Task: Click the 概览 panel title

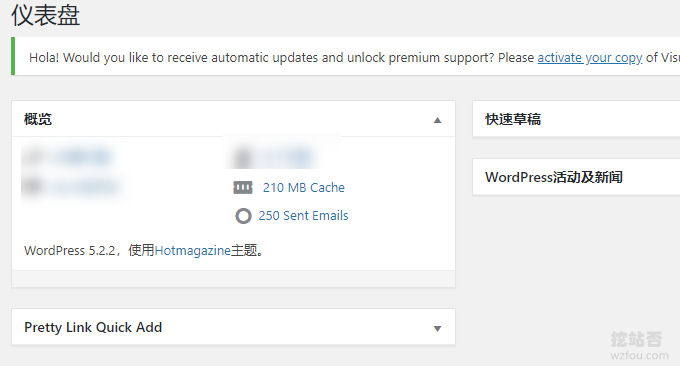Action: [38, 119]
